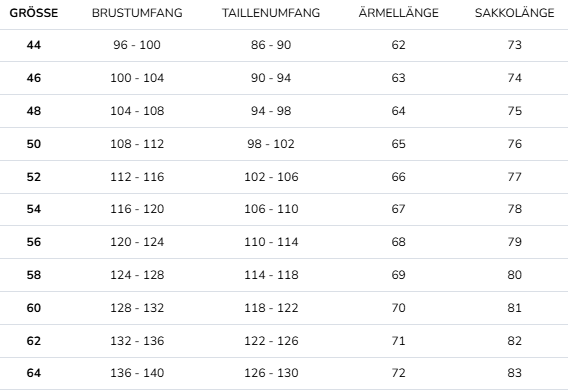The width and height of the screenshot is (568, 391).
Task: Select size 50 row label
Action: click(34, 144)
